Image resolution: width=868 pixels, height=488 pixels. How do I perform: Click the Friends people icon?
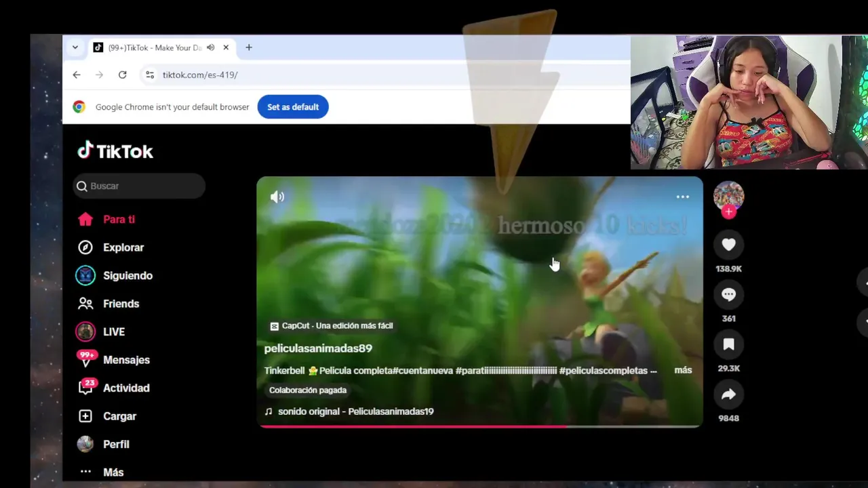tap(85, 304)
